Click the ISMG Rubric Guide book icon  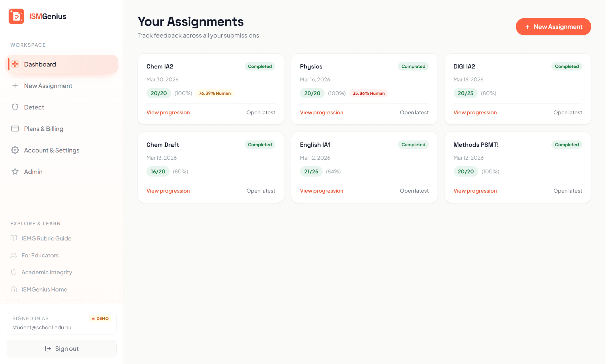[x=14, y=238]
